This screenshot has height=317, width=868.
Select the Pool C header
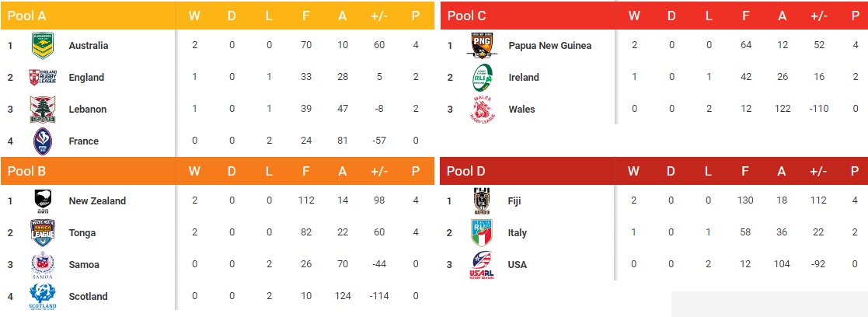point(466,15)
